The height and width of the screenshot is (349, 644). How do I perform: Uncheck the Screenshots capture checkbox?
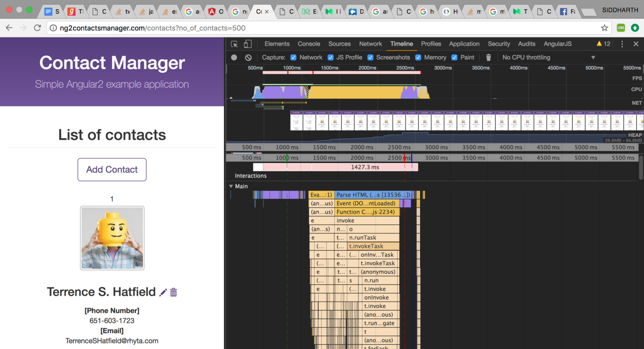(x=370, y=58)
